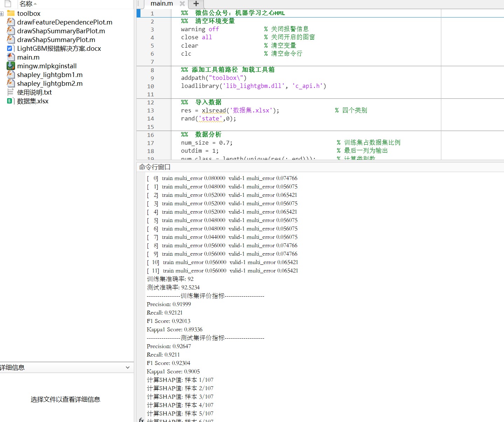Click the 命令行窗口 panel title bar
The image size is (504, 422).
tap(155, 167)
